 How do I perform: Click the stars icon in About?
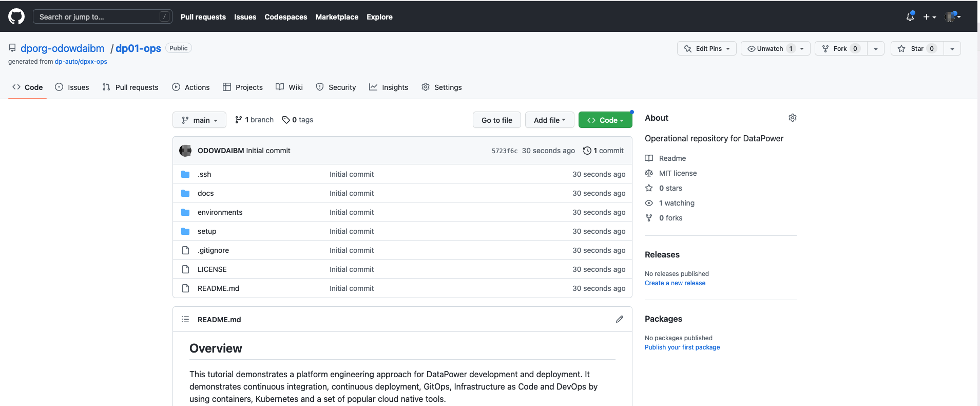tap(649, 188)
